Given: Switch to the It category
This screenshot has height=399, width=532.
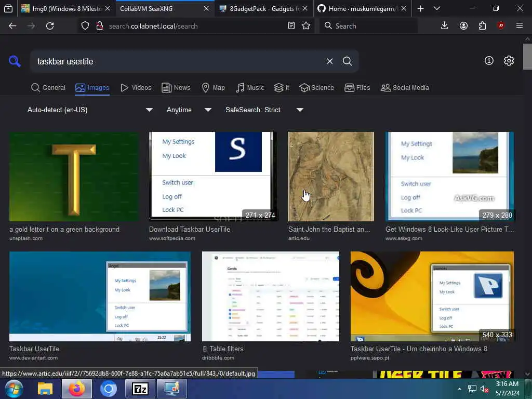Looking at the screenshot, I should tap(282, 87).
